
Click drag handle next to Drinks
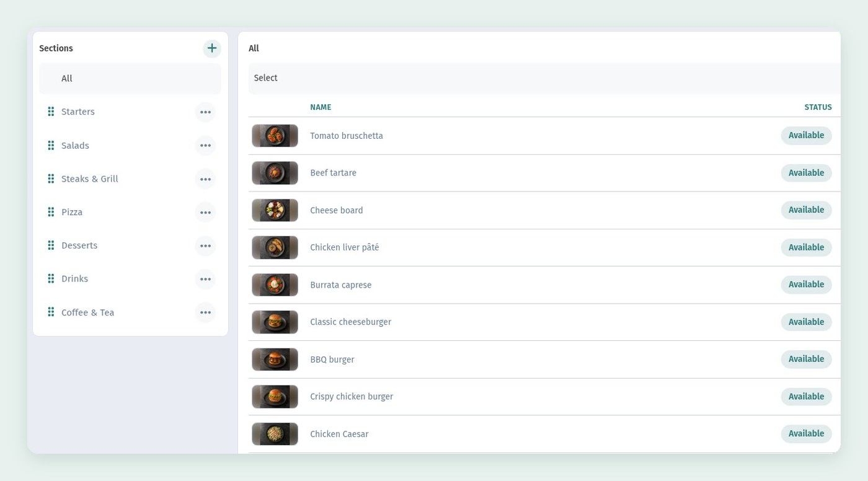pyautogui.click(x=51, y=279)
